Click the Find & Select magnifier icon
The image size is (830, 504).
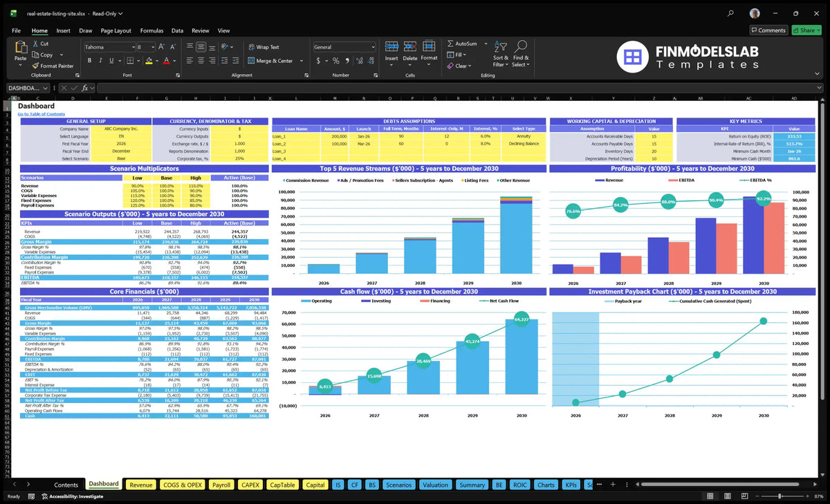tap(521, 46)
